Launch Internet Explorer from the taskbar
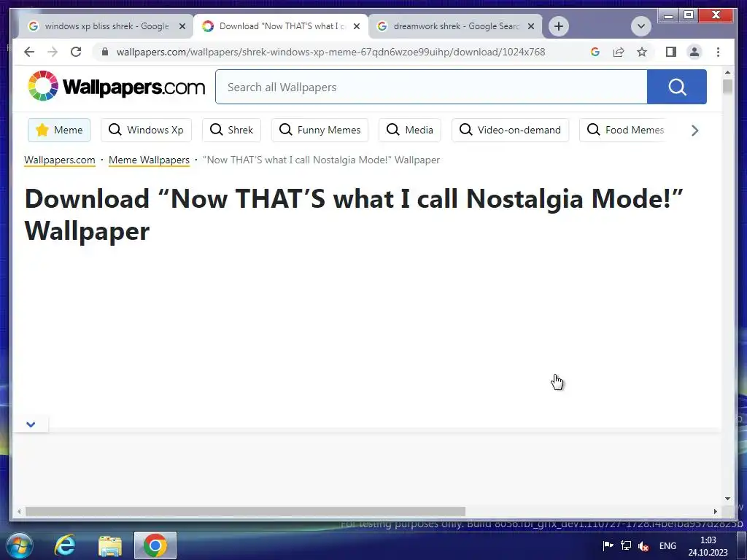 tap(64, 545)
